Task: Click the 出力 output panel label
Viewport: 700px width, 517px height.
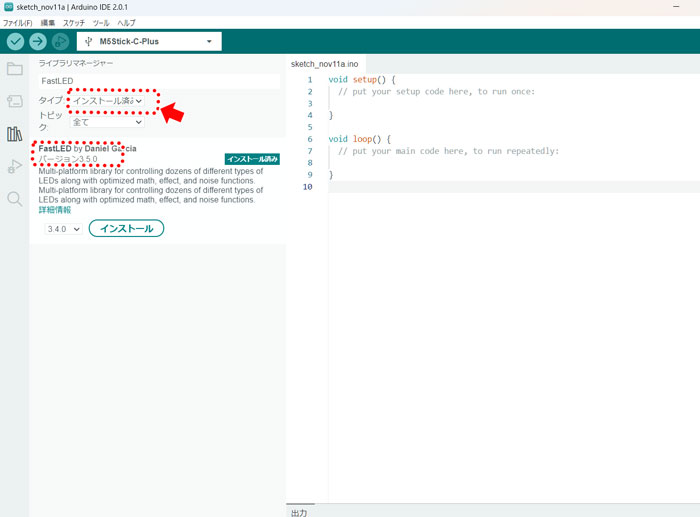Action: point(299,513)
